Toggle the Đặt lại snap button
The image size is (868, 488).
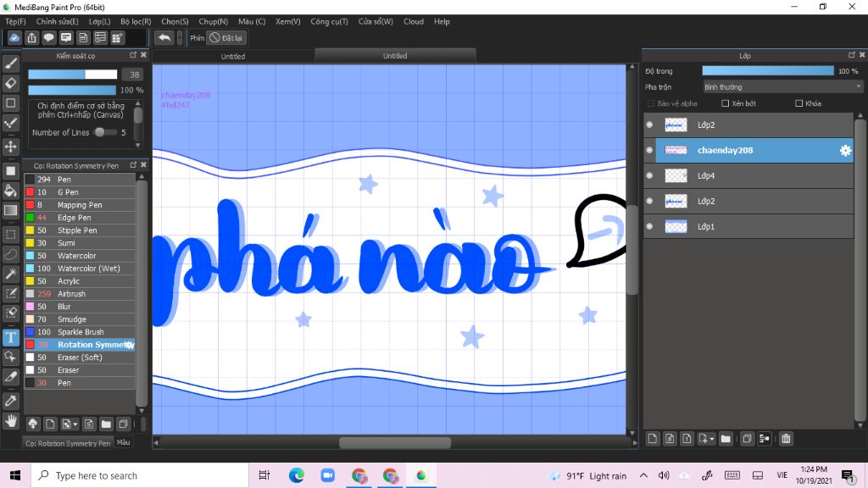(225, 37)
